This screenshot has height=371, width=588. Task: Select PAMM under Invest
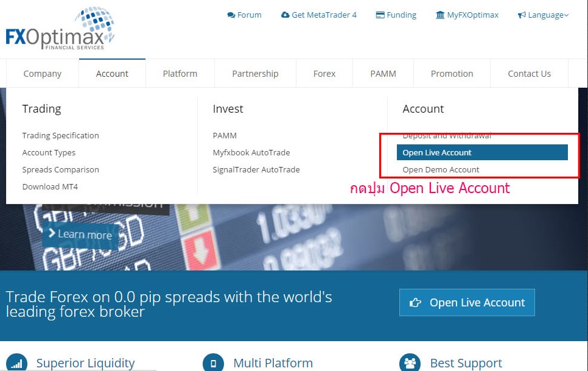[225, 135]
